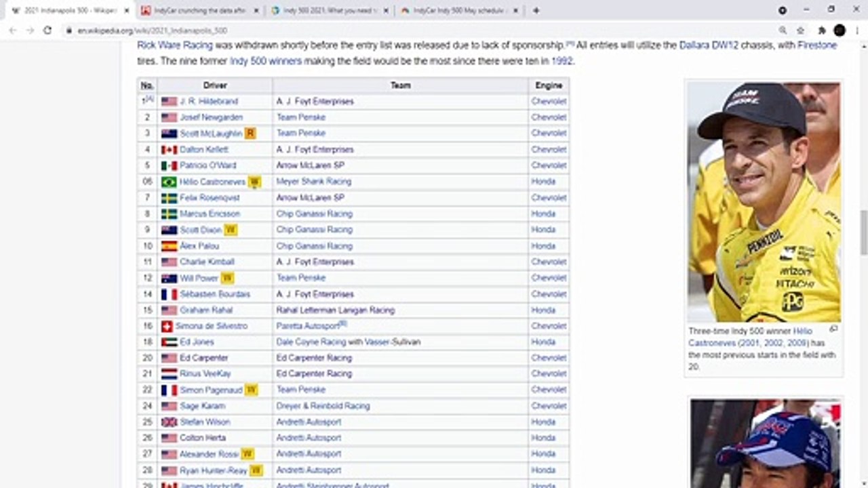Open the Firestone link
The width and height of the screenshot is (868, 488).
coord(817,45)
